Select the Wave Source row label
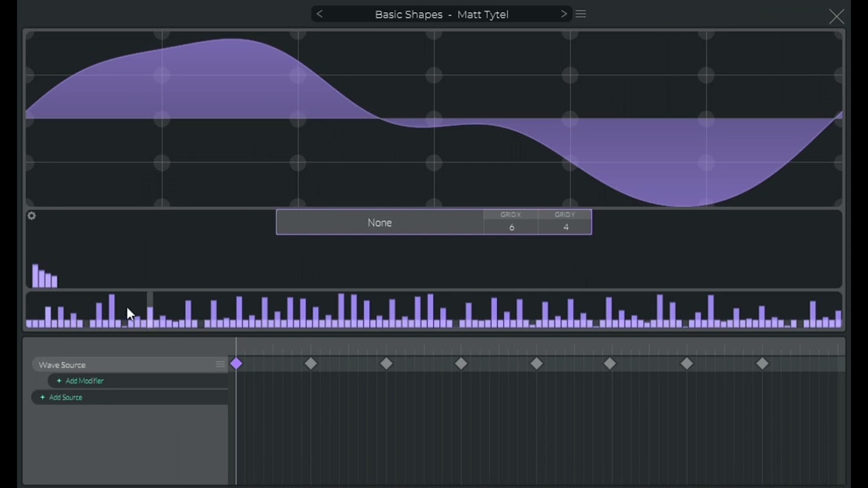 pyautogui.click(x=62, y=365)
